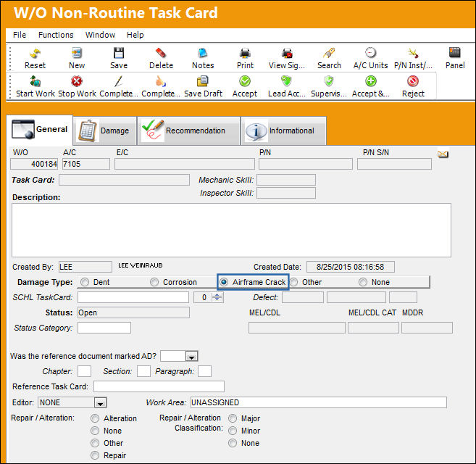Click the Stop Work icon
This screenshot has width=476, height=464.
pos(77,81)
